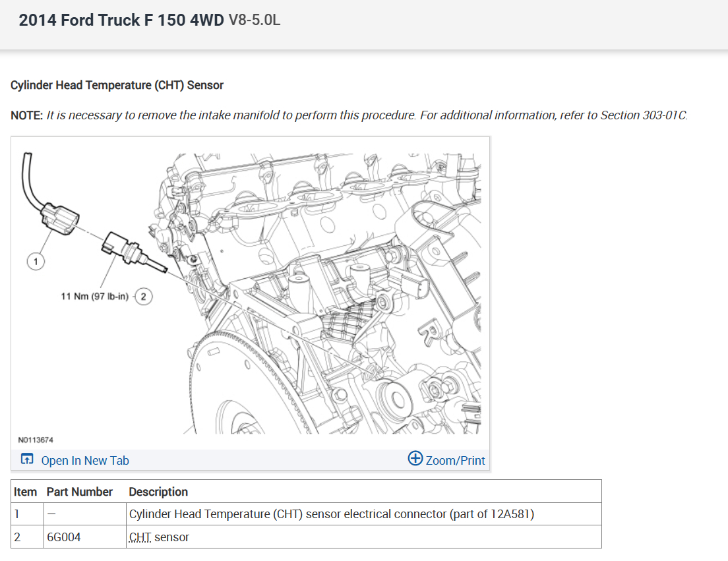Screen dimensions: 728x561
Task: Open In New Tab link text
Action: (85, 461)
